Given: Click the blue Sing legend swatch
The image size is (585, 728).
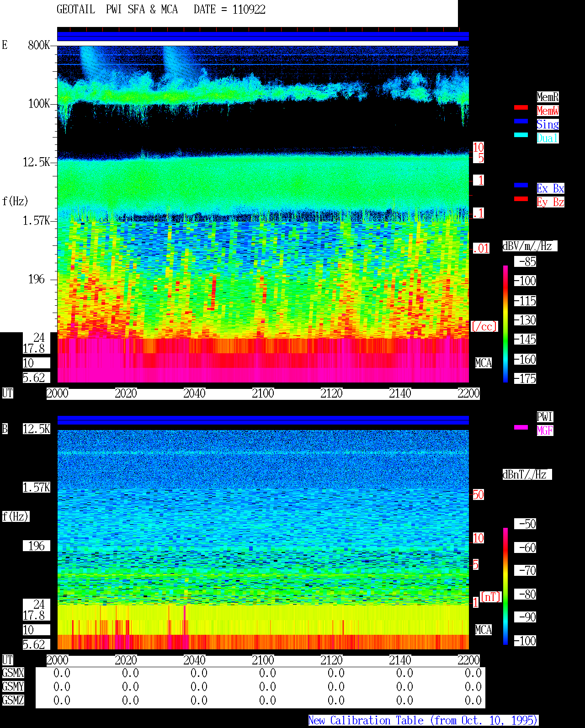Looking at the screenshot, I should point(521,121).
